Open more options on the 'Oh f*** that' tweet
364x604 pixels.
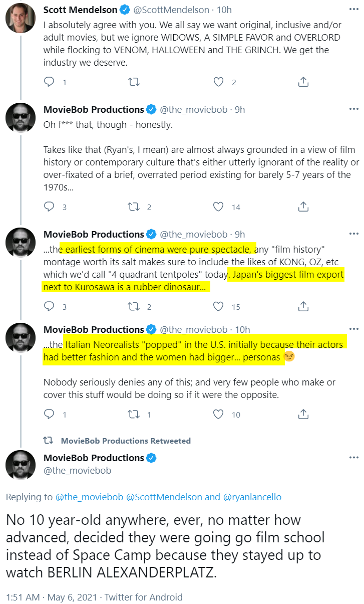pyautogui.click(x=354, y=109)
